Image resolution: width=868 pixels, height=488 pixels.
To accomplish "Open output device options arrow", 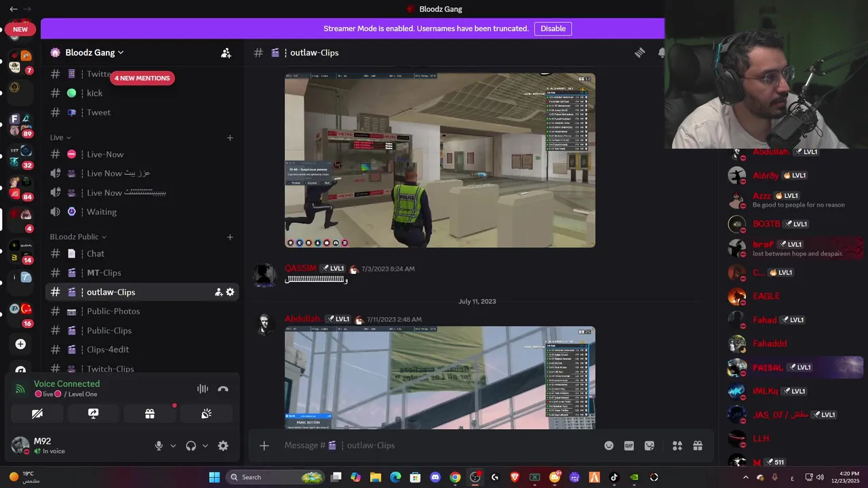I will [x=205, y=446].
